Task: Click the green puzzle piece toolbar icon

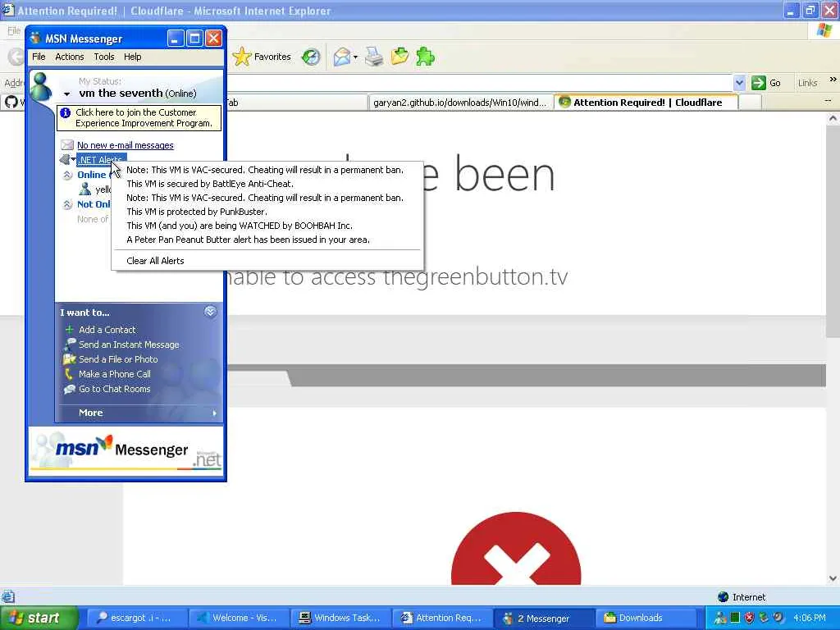Action: [x=426, y=57]
